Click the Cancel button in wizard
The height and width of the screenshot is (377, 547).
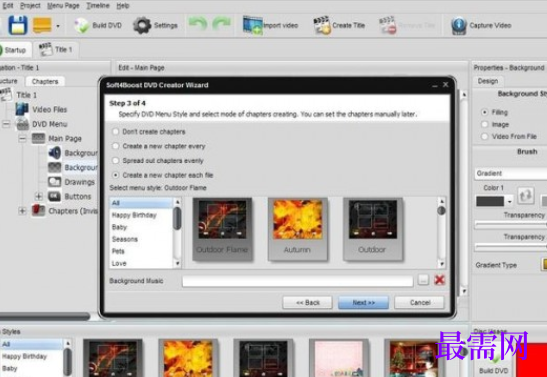[x=419, y=302]
